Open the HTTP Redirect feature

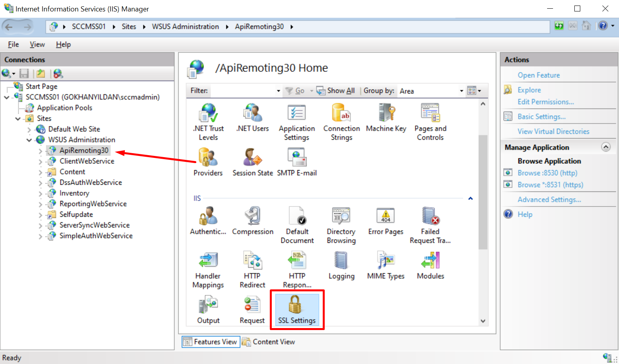(252, 270)
